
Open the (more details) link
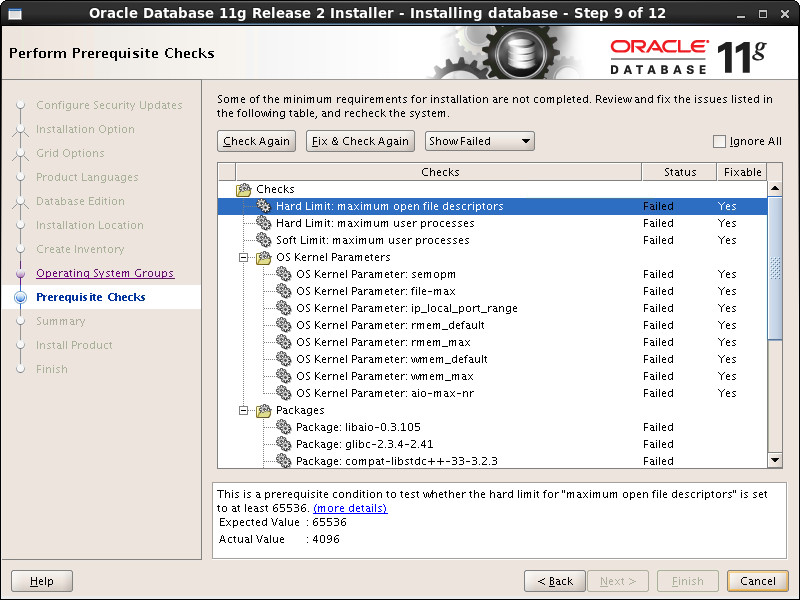coord(350,508)
